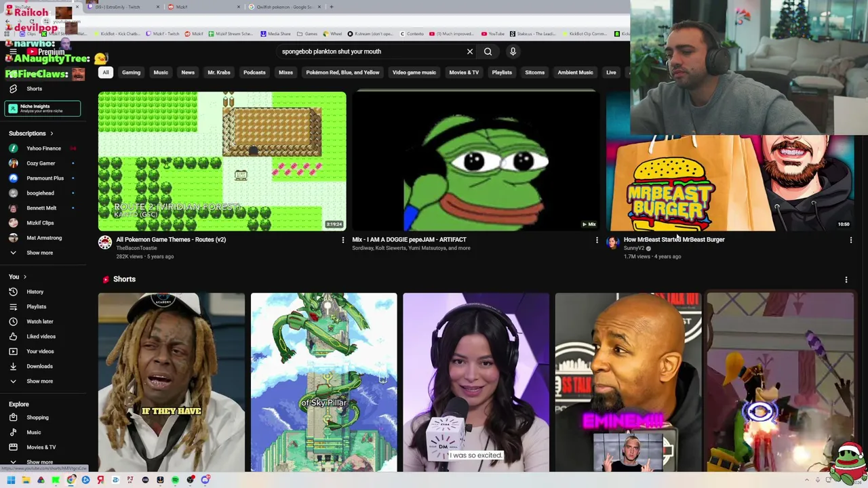Open Paramount Plus channel avatar
Screen dimensions: 868x488
(13, 178)
